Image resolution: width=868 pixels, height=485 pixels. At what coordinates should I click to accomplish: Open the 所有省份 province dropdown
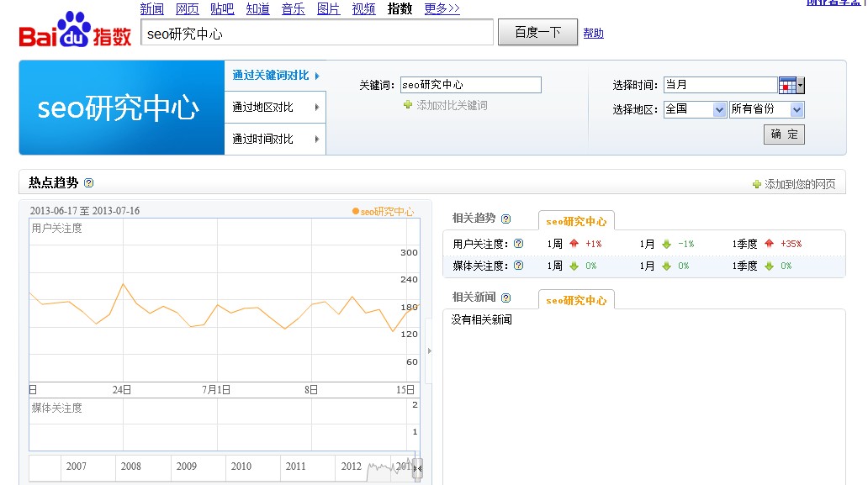[765, 109]
